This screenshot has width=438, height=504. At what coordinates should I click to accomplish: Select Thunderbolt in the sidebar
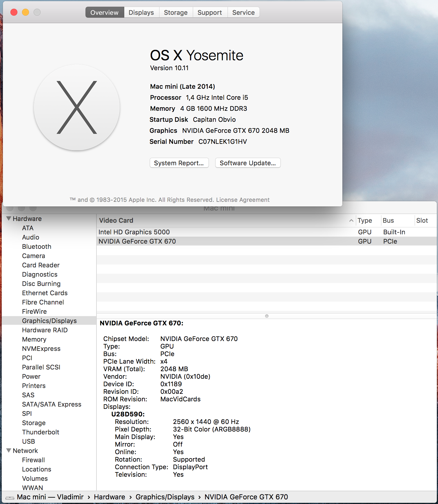pos(41,432)
